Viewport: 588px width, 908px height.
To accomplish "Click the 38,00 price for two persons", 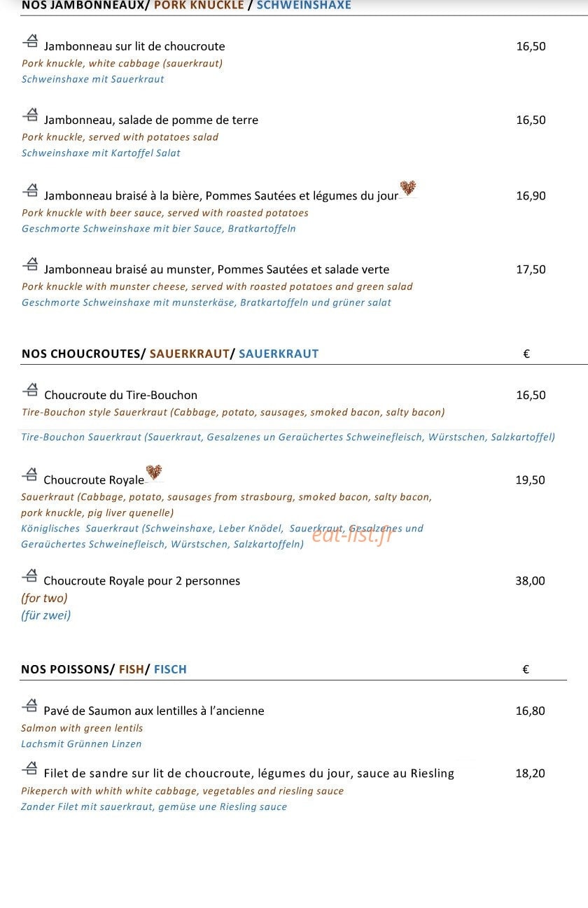I will tap(530, 580).
